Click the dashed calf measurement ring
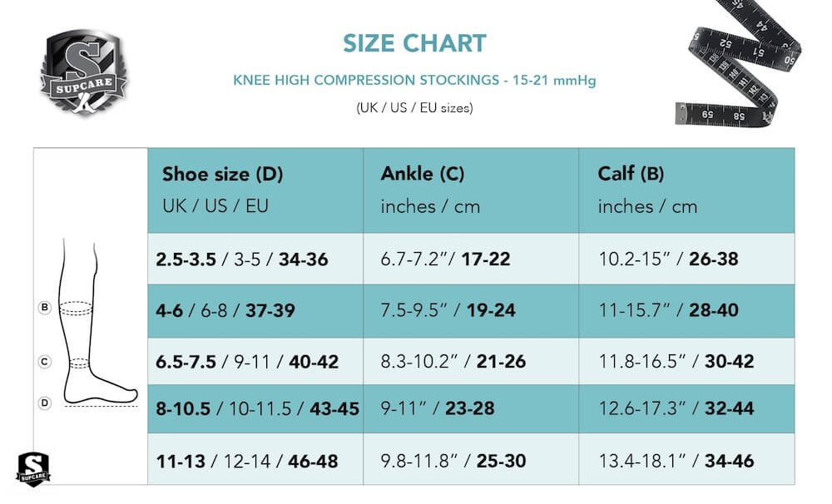Viewport: 832px width, 504px height. [x=76, y=309]
